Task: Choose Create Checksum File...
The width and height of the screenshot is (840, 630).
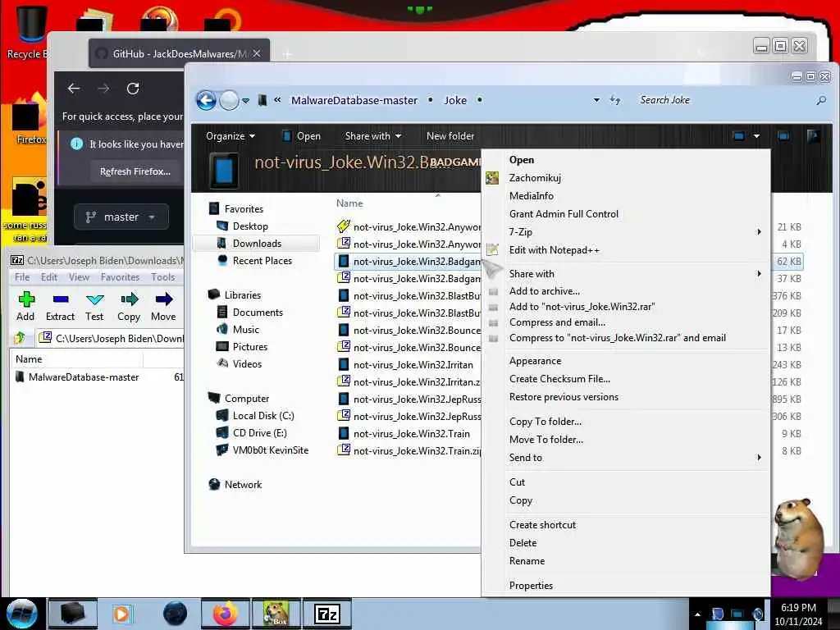Action: click(559, 379)
